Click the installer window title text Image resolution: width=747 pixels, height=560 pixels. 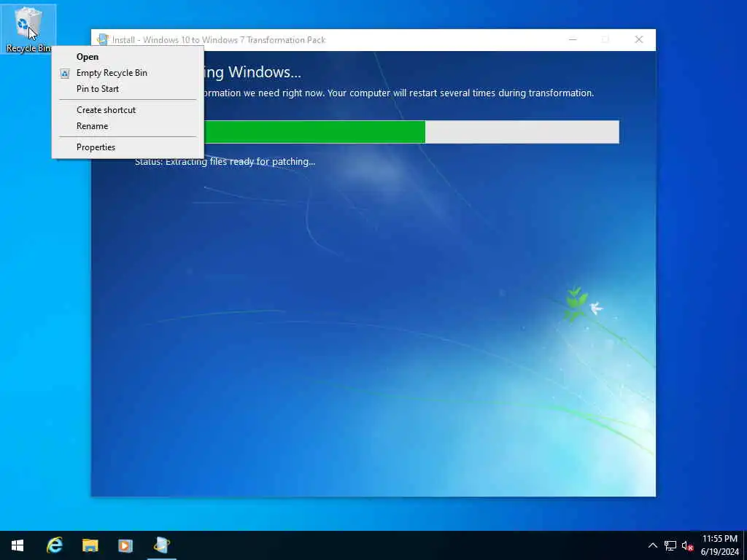click(219, 40)
